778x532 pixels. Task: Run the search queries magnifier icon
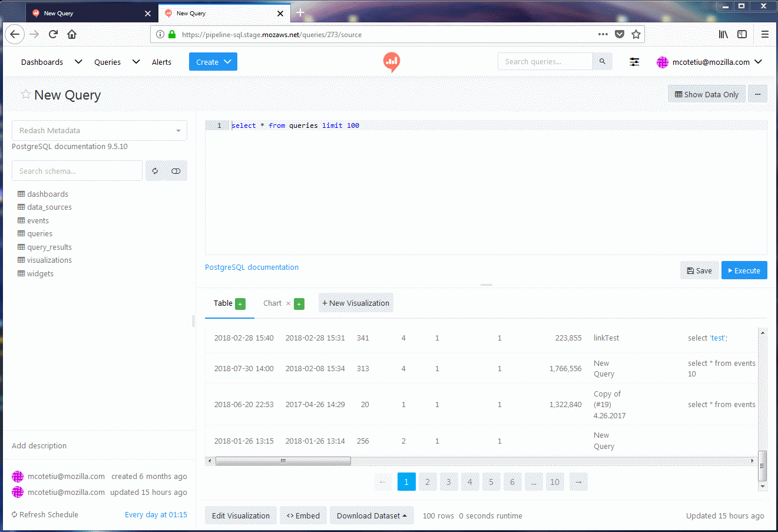602,61
